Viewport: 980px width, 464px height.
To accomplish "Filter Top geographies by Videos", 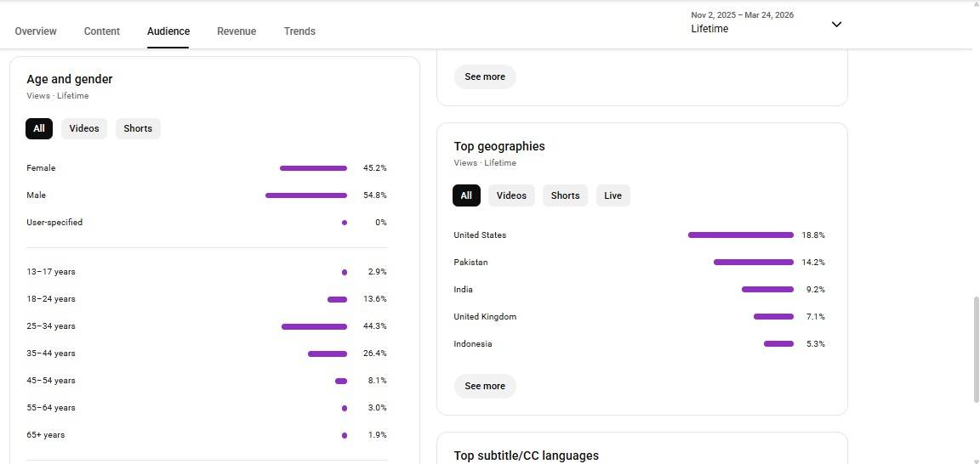I will tap(511, 195).
